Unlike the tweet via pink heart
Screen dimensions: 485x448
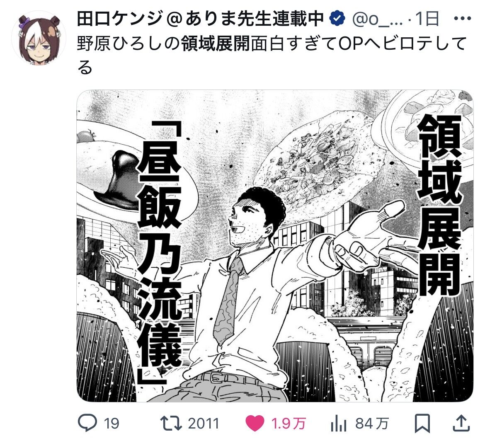coord(255,423)
